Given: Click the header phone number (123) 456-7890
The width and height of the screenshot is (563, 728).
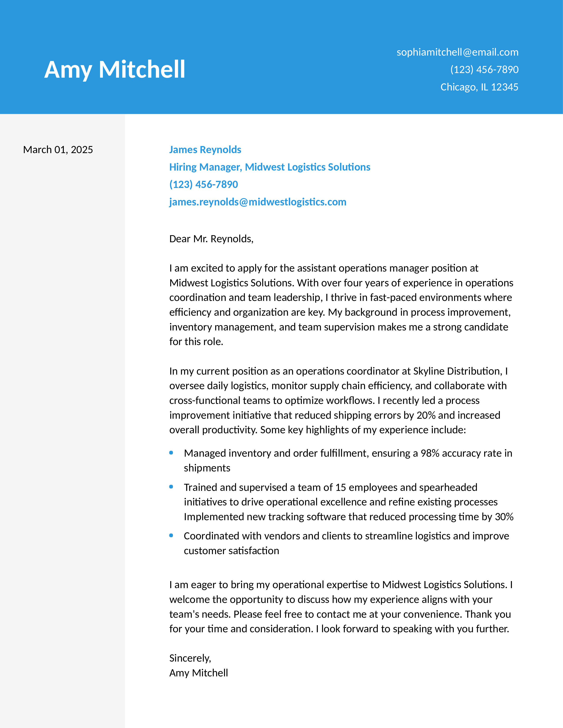Looking at the screenshot, I should pos(484,69).
